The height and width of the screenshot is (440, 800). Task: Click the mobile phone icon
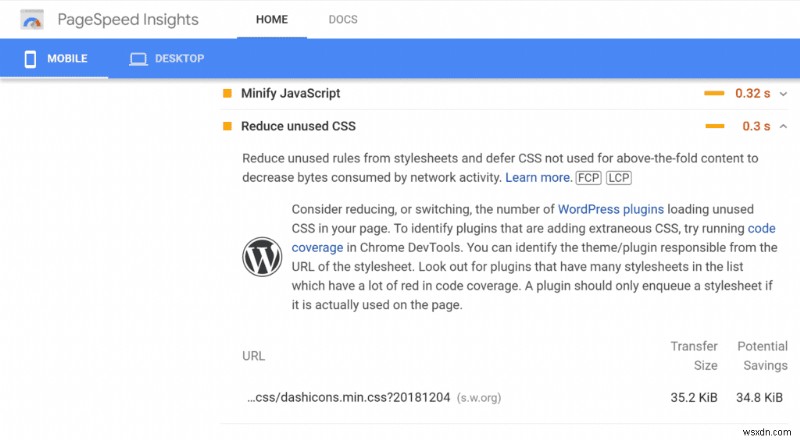coord(30,59)
